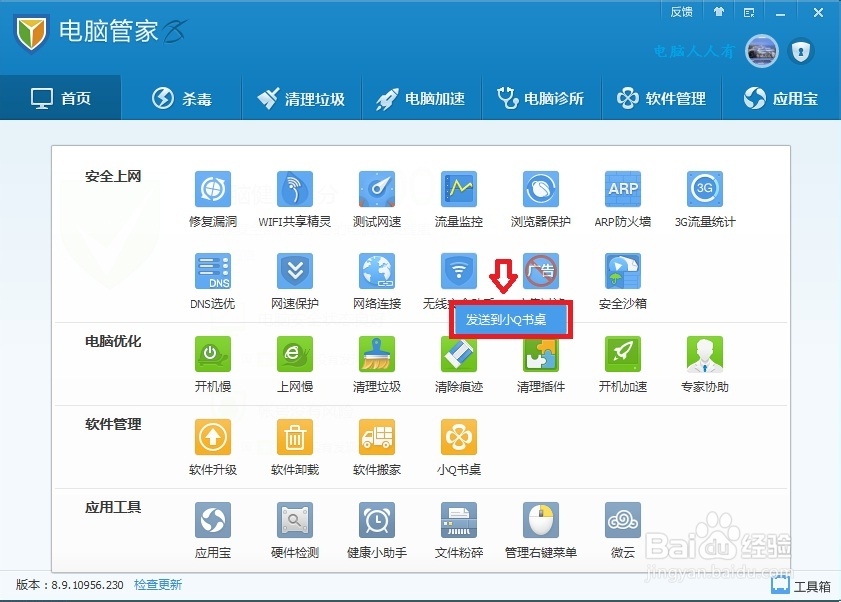Image resolution: width=841 pixels, height=602 pixels.
Task: Open the ARP防火墙 icon
Action: (x=623, y=189)
